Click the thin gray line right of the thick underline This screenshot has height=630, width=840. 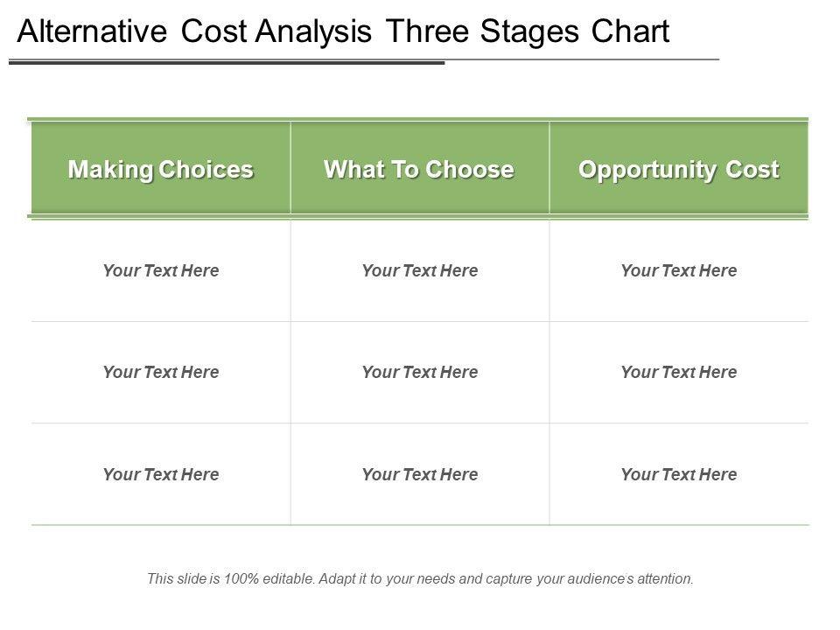coord(582,59)
